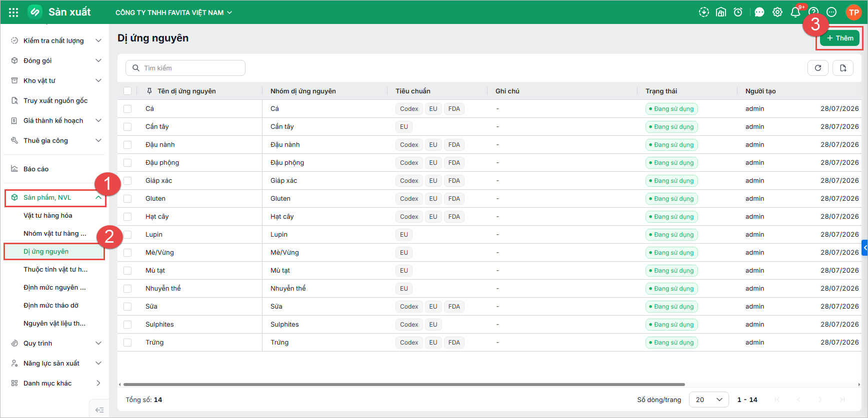
Task: Export the allergen list to file
Action: point(843,68)
